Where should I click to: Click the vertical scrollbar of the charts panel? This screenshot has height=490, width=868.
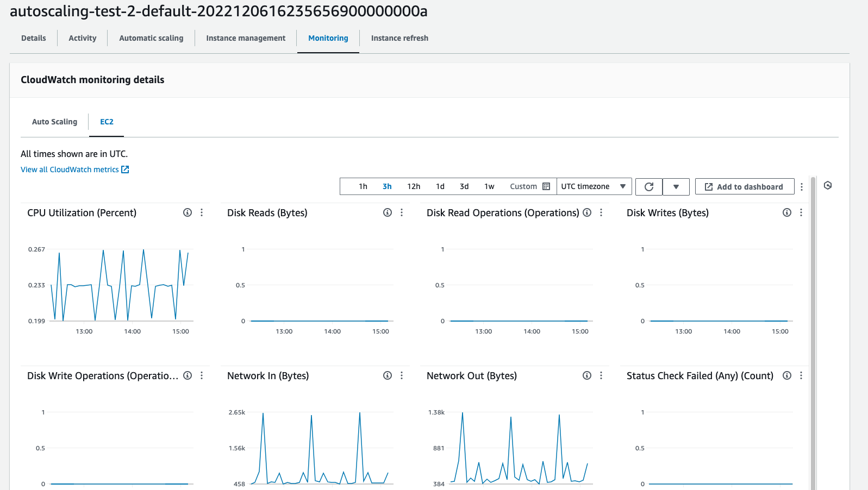[813, 332]
